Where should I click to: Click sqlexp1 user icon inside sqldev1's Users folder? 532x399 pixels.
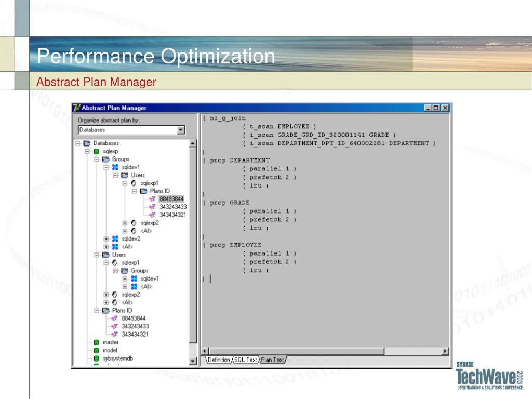point(134,183)
